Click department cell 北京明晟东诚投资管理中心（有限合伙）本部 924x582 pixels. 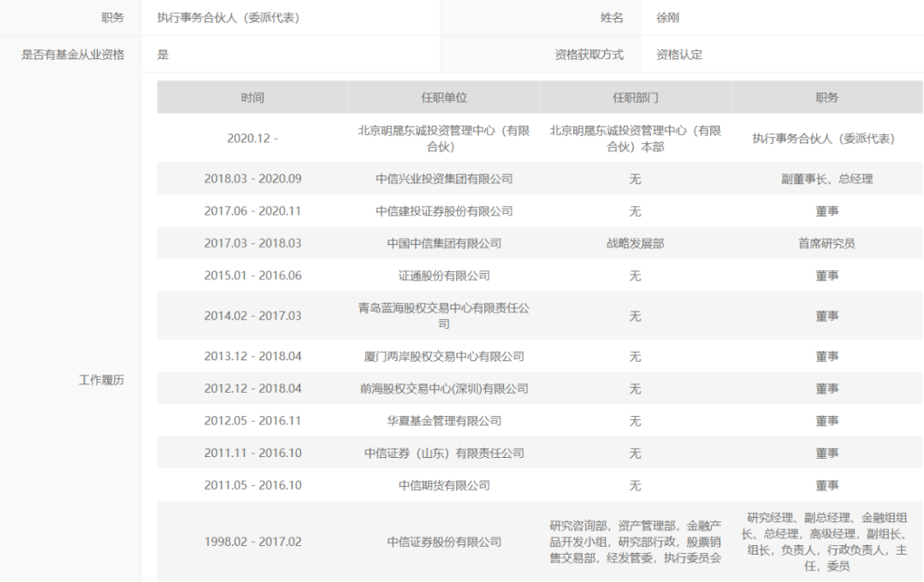[635, 139]
